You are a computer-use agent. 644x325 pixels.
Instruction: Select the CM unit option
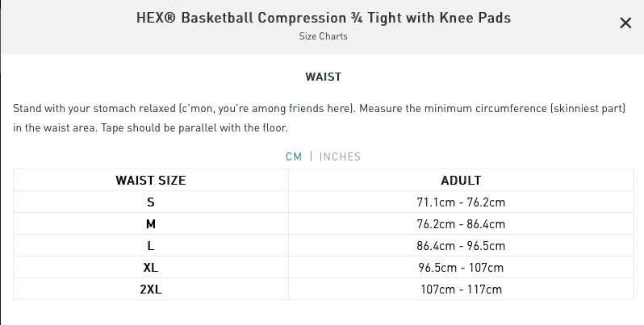294,156
